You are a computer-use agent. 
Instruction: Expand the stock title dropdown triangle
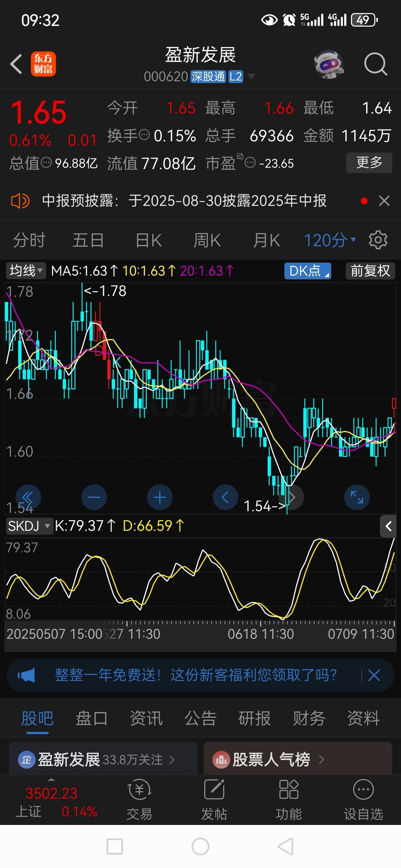point(251,76)
